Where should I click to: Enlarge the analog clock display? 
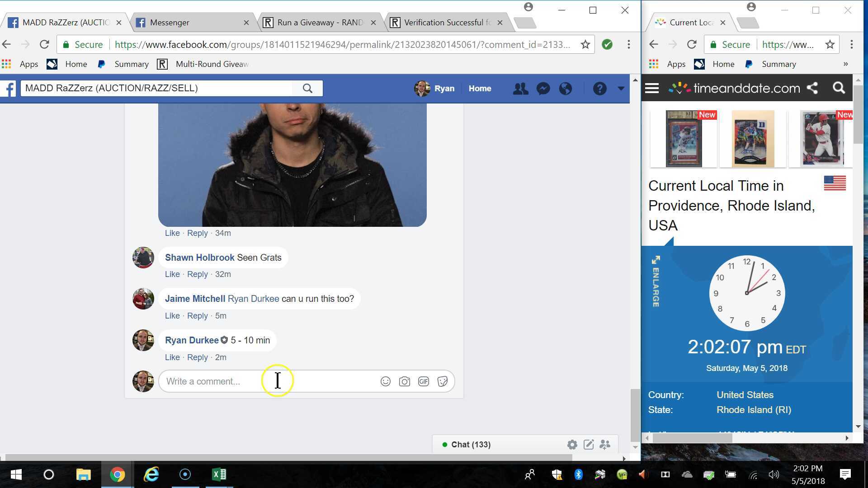coord(656,281)
